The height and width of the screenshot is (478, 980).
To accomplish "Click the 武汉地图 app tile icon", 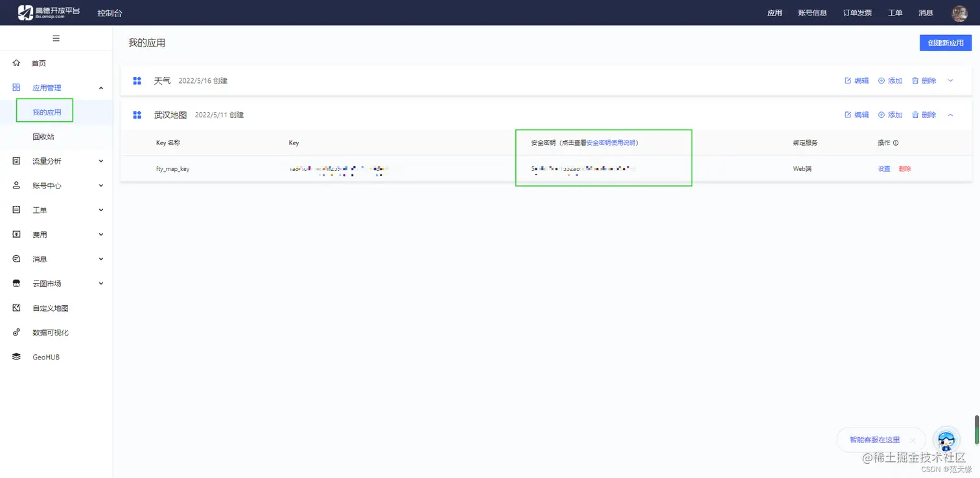I will click(137, 115).
